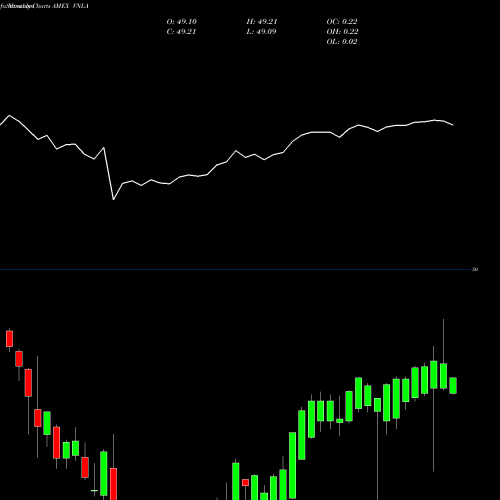
Task: Click the low price value L: 49.09
Action: click(262, 32)
